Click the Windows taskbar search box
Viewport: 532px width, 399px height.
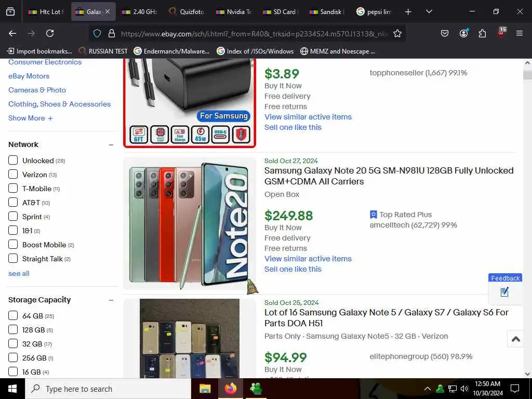[x=108, y=389]
